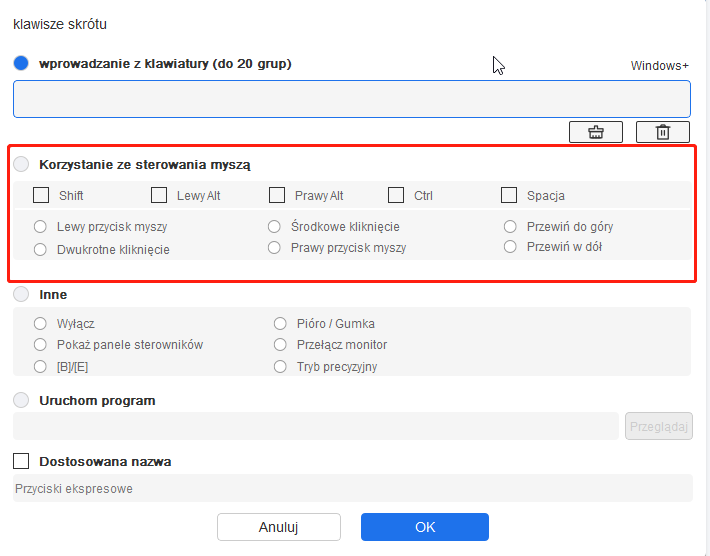Tick the Lewy Alt checkbox

coord(159,195)
